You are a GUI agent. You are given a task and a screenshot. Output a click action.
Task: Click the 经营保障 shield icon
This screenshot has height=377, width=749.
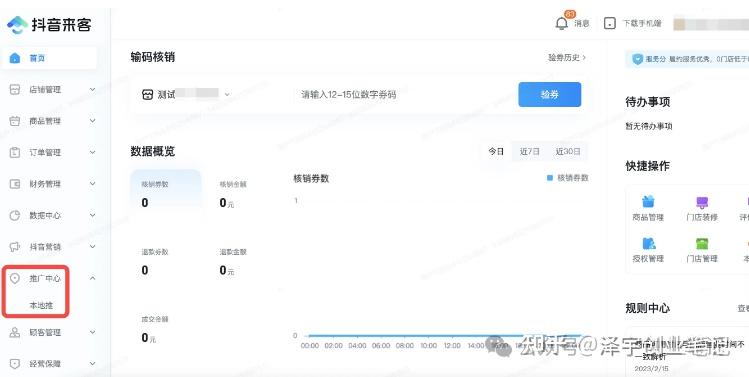(15, 364)
